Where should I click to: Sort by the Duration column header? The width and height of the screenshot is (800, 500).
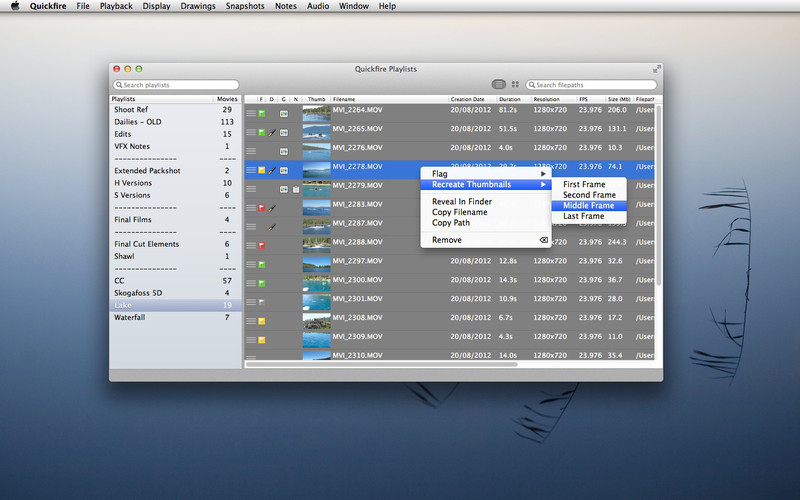point(514,99)
